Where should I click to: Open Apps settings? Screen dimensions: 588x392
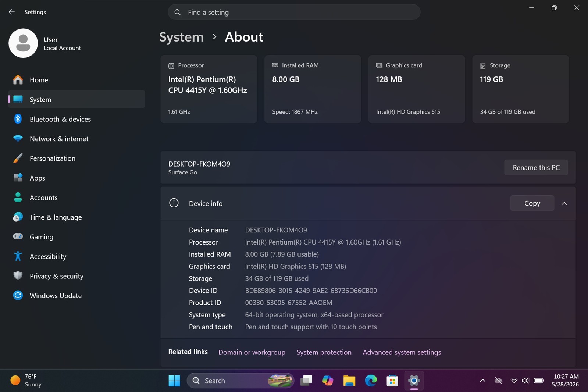point(76,178)
